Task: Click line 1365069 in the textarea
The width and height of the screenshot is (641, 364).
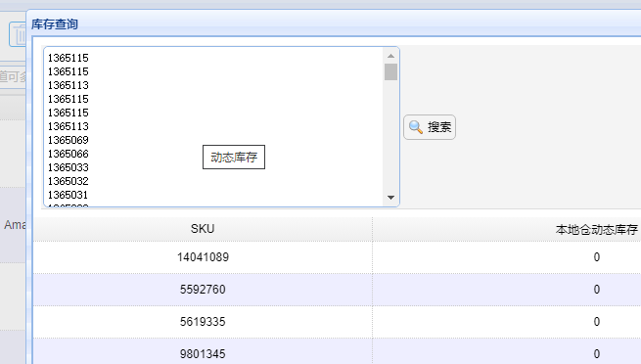Action: coord(68,140)
